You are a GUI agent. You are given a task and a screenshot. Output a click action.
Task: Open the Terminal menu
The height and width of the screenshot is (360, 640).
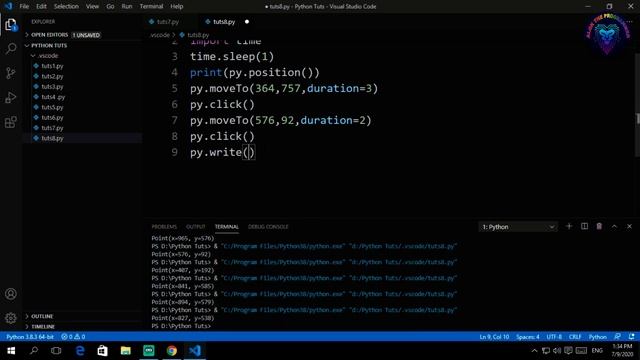(151, 7)
